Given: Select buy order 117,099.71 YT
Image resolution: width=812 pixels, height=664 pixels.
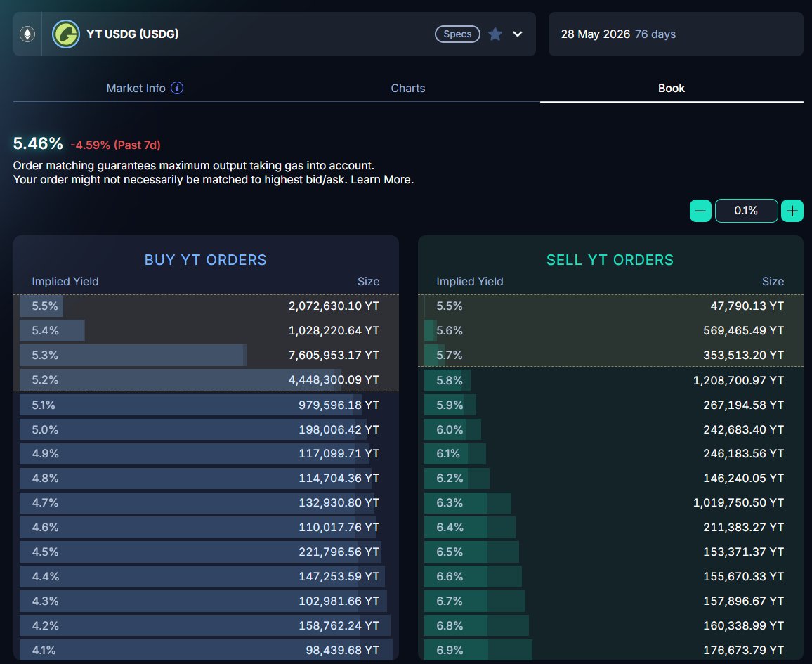Looking at the screenshot, I should (206, 454).
